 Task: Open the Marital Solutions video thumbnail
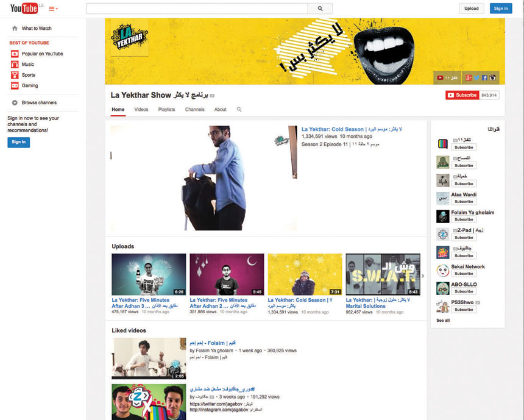point(383,274)
